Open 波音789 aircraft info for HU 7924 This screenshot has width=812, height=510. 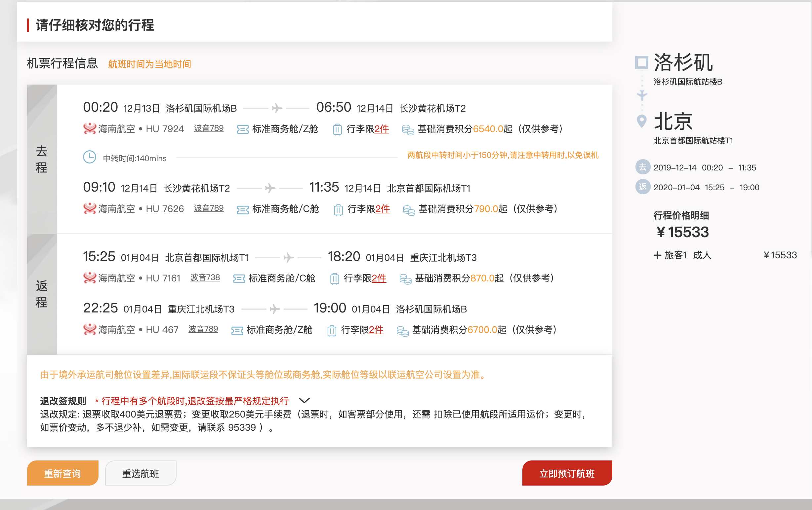point(209,128)
